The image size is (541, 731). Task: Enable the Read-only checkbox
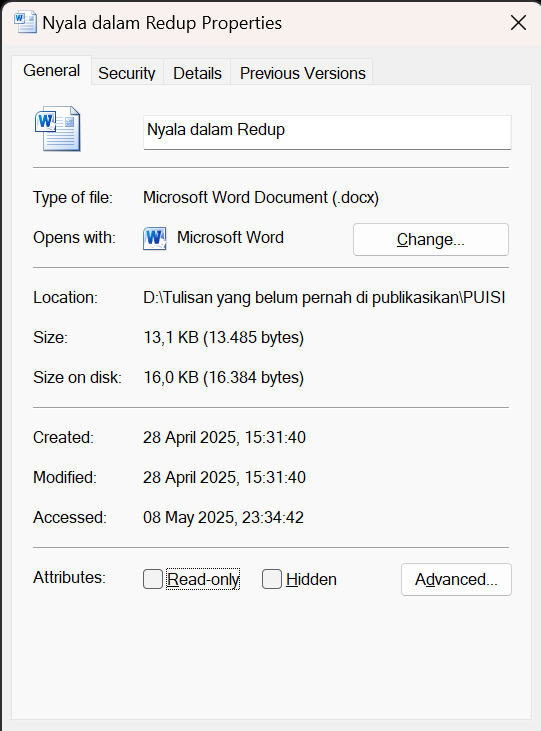[x=153, y=579]
